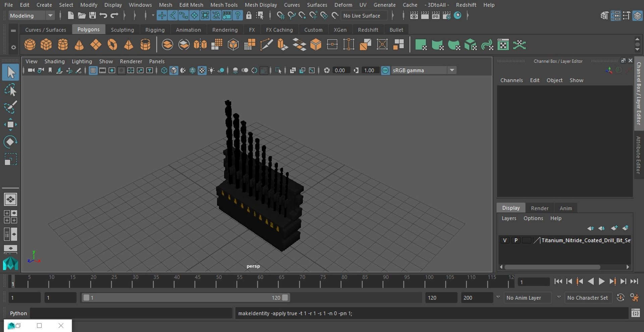This screenshot has width=644, height=332.
Task: Click the Maya icon in the taskbar
Action: [x=11, y=326]
